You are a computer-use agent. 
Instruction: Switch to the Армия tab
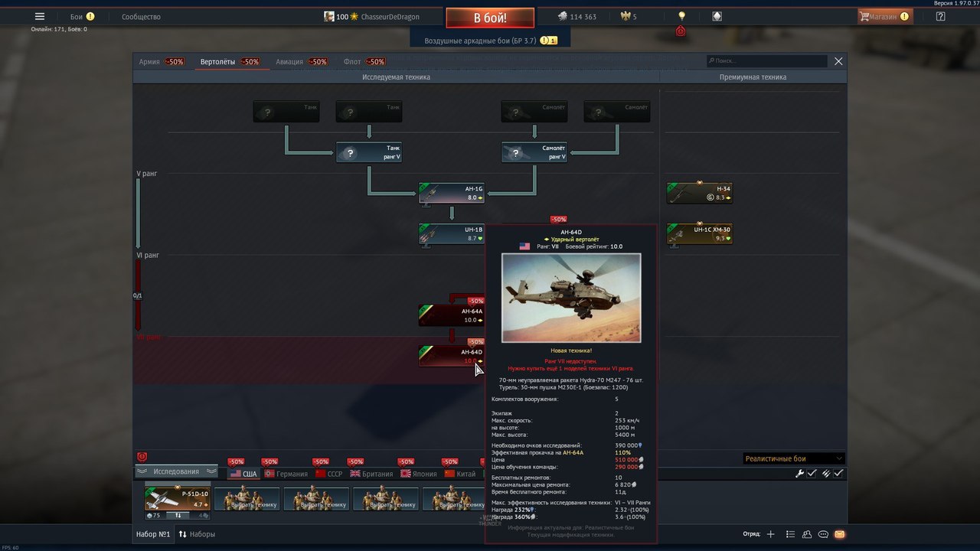pos(162,61)
